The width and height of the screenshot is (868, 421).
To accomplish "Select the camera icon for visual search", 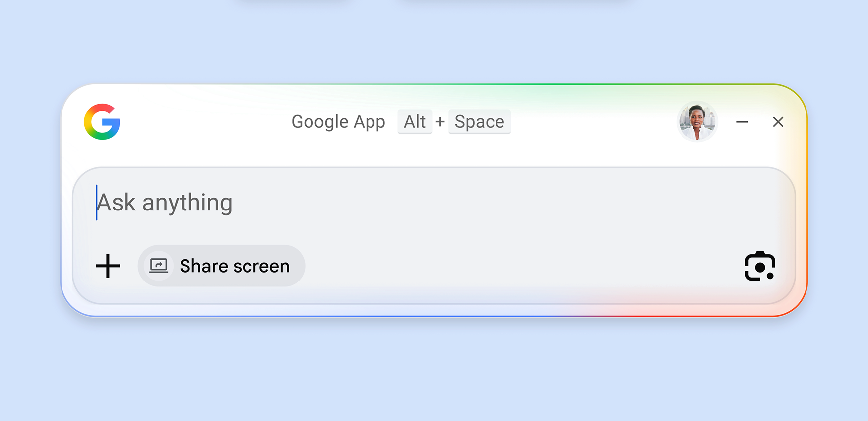I will 760,266.
